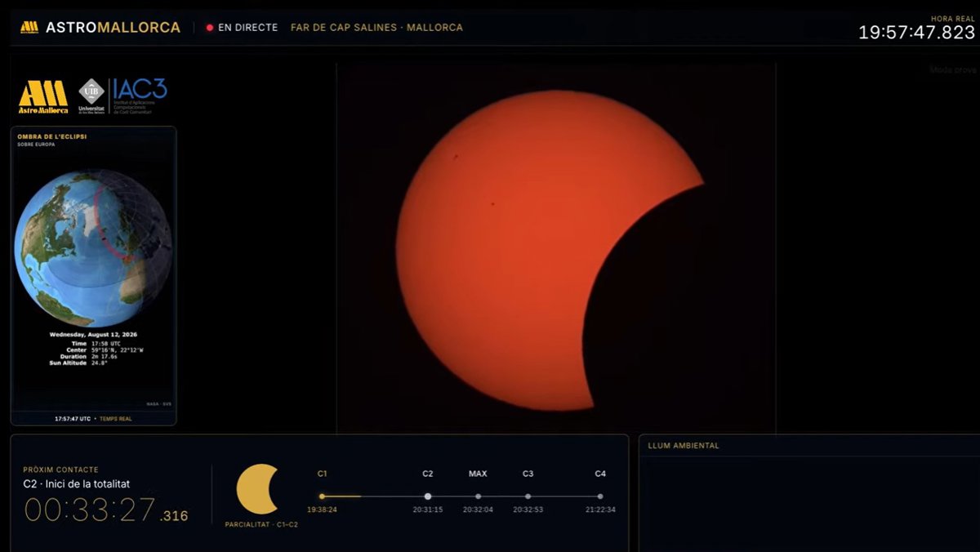Click the C4 time 21:22:34
980x552 pixels.
pos(600,510)
